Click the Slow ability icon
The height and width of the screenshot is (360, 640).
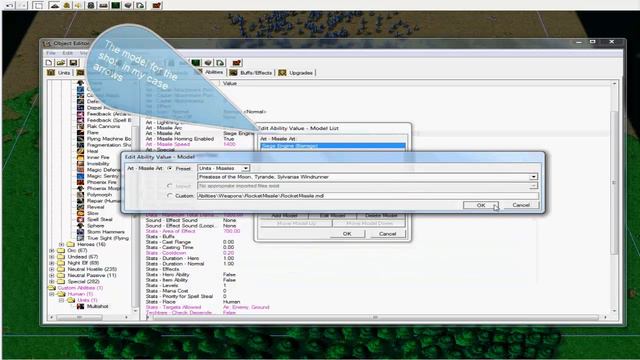pos(80,213)
